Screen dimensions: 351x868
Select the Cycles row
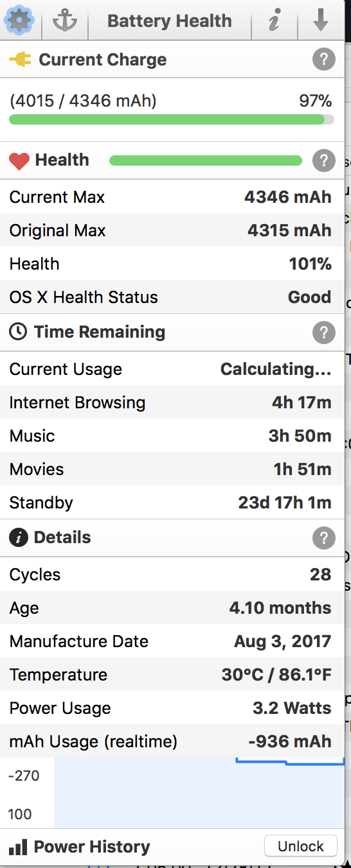[x=172, y=574]
